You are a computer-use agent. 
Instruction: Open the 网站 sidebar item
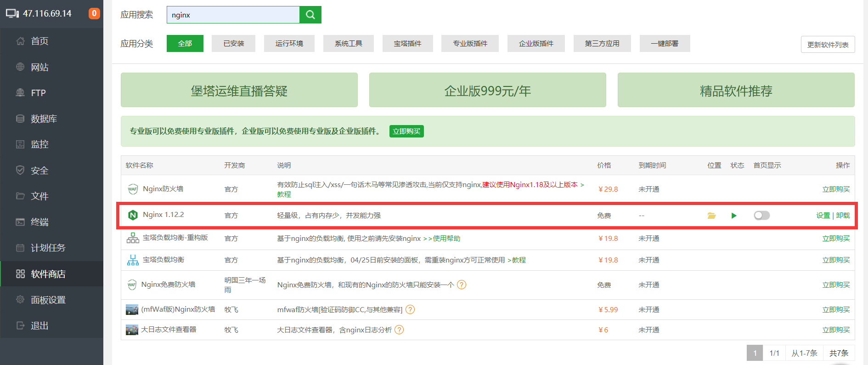[51, 67]
